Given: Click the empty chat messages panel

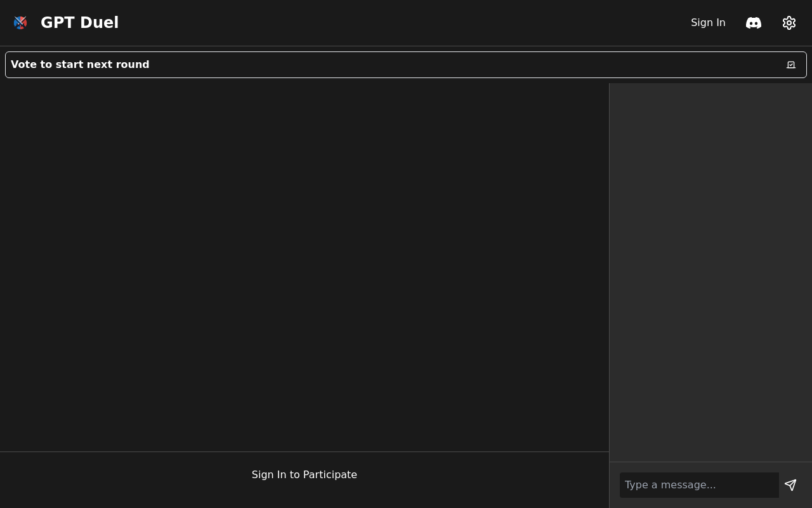Looking at the screenshot, I should click(x=710, y=272).
